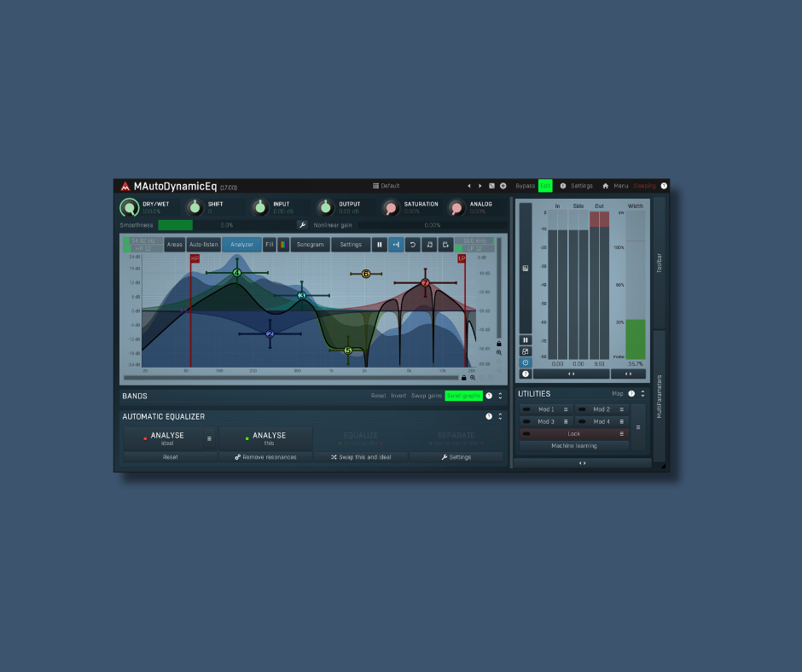Click the add preset plus icon
Image resolution: width=802 pixels, height=672 pixels.
503,186
